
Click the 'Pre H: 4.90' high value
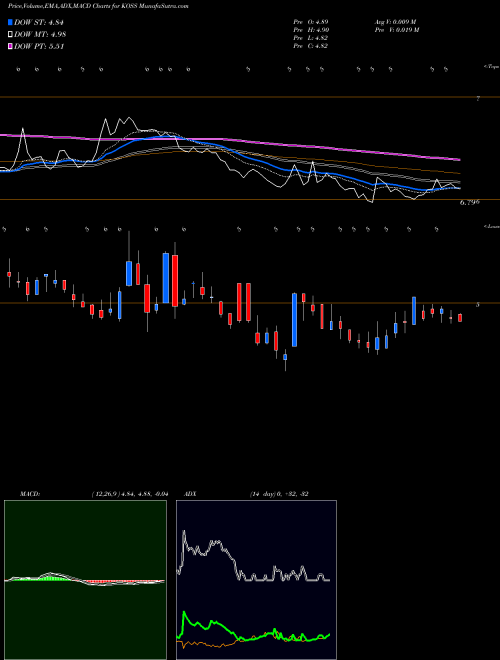pyautogui.click(x=311, y=30)
